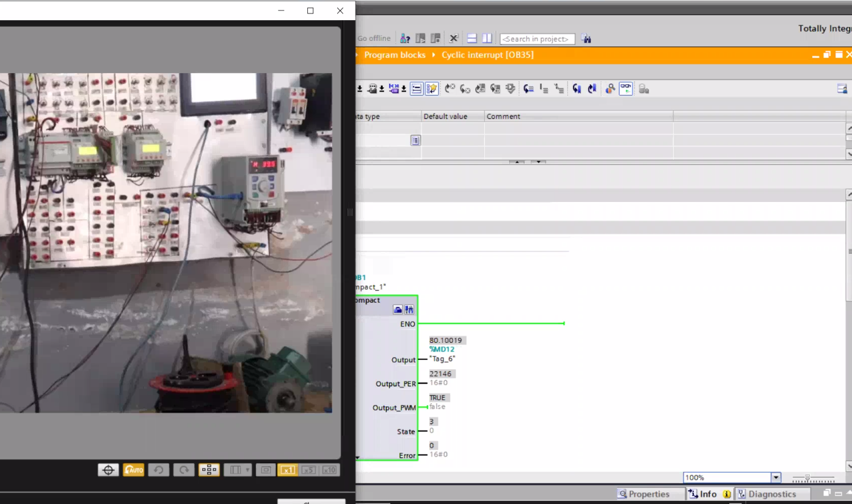Open the 100% zoom level dropdown

click(x=775, y=477)
